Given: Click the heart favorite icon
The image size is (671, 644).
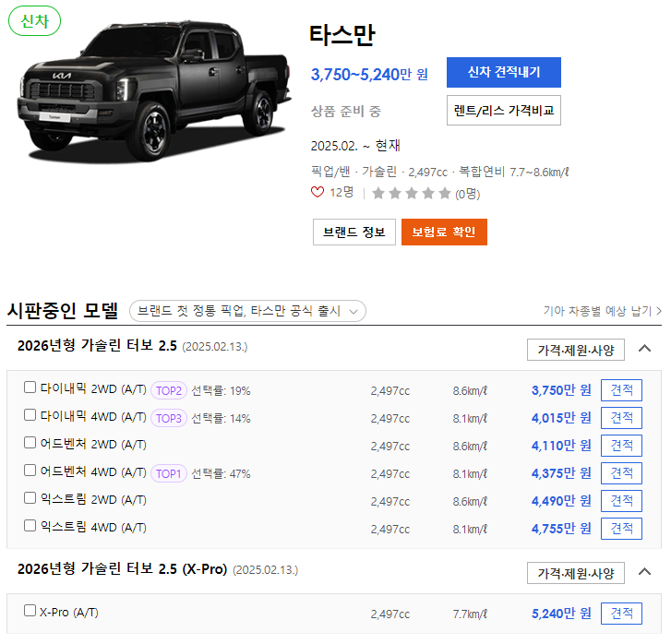Looking at the screenshot, I should point(318,192).
